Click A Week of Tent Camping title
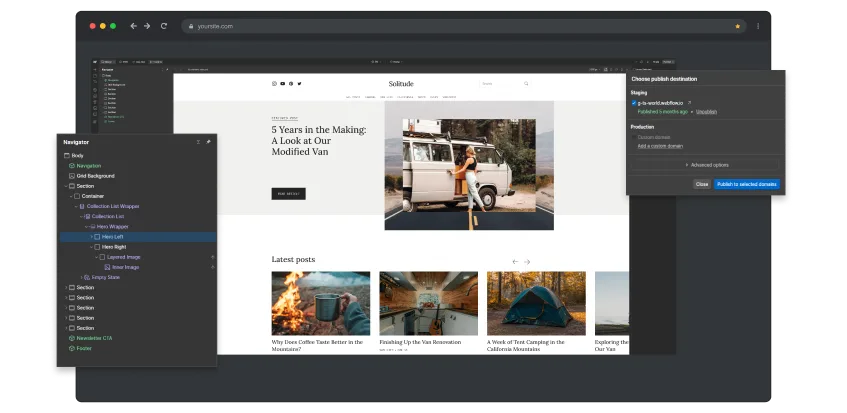This screenshot has width=847, height=413. coord(526,346)
